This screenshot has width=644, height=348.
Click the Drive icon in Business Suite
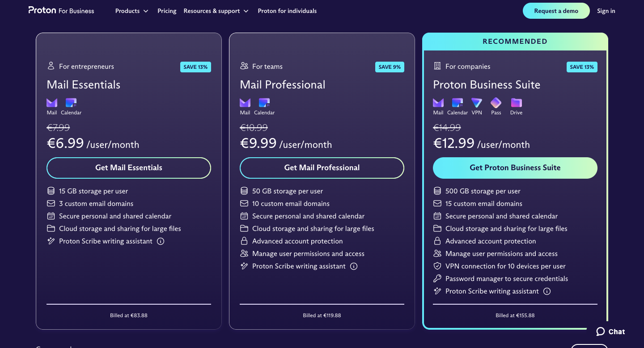516,103
